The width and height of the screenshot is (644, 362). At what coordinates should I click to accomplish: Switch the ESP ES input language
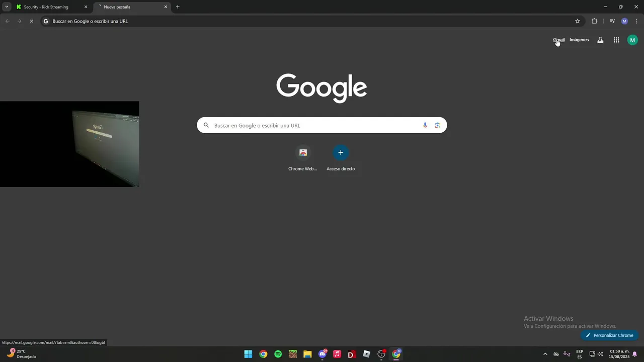(580, 354)
